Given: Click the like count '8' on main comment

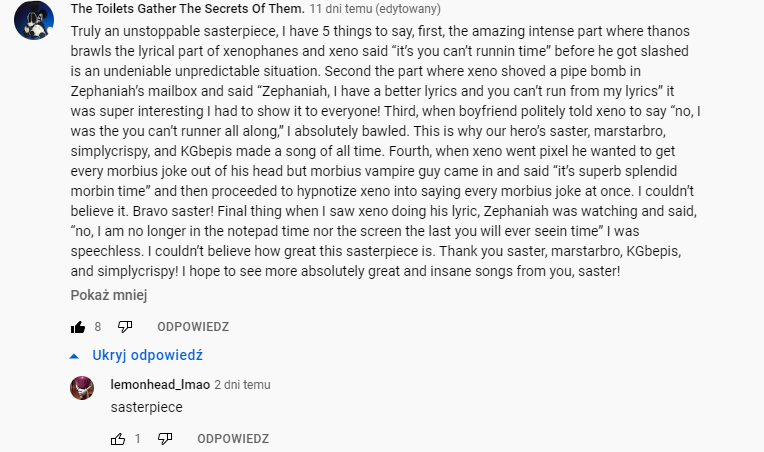Looking at the screenshot, I should (98, 327).
